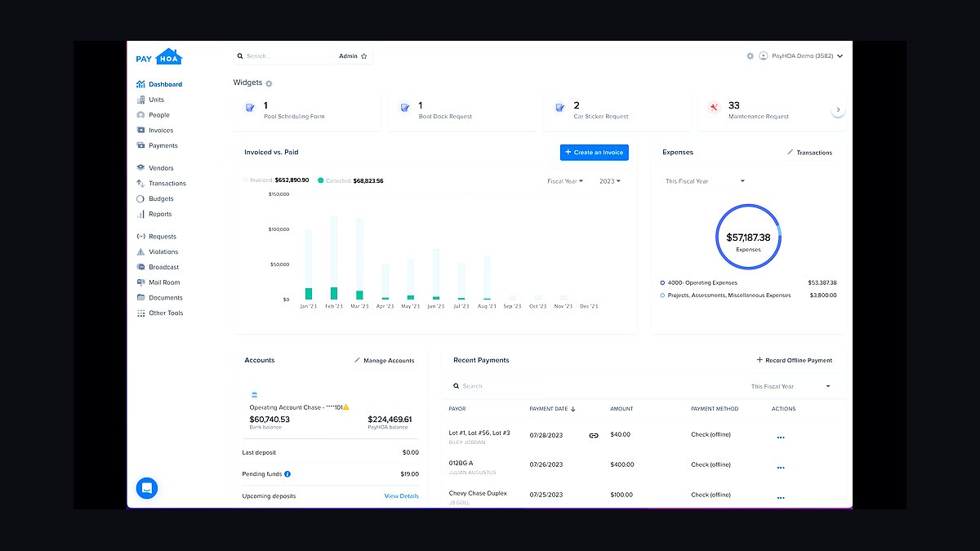
Task: Open Vendors section
Action: pyautogui.click(x=154, y=168)
